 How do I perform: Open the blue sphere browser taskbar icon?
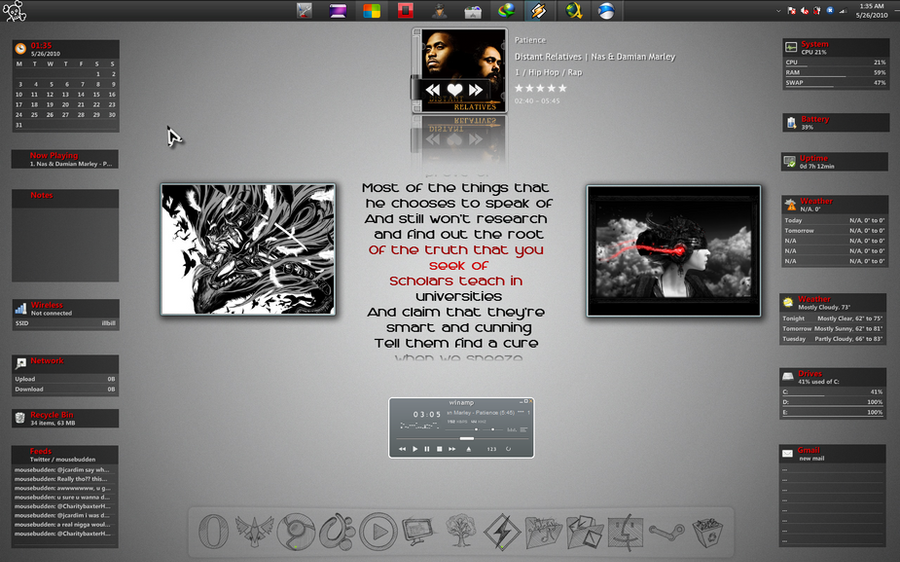[606, 10]
